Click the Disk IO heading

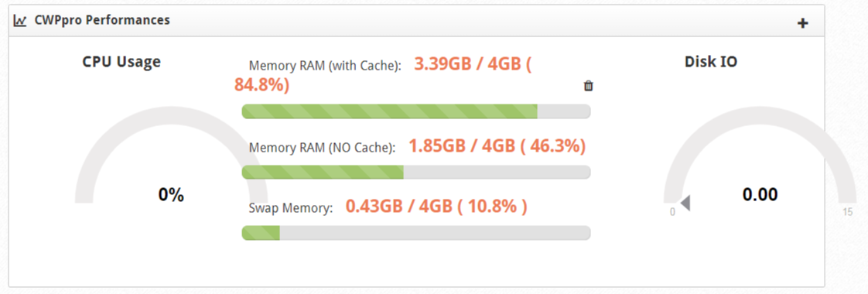pos(711,61)
